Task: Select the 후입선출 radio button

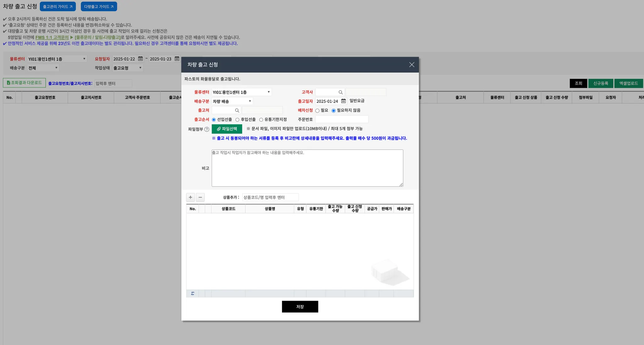Action: (x=237, y=120)
